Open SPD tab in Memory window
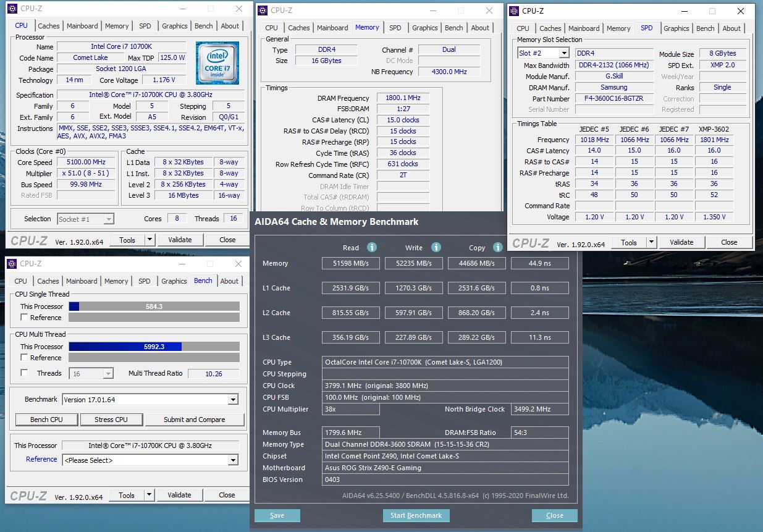This screenshot has width=763, height=532. pyautogui.click(x=395, y=28)
